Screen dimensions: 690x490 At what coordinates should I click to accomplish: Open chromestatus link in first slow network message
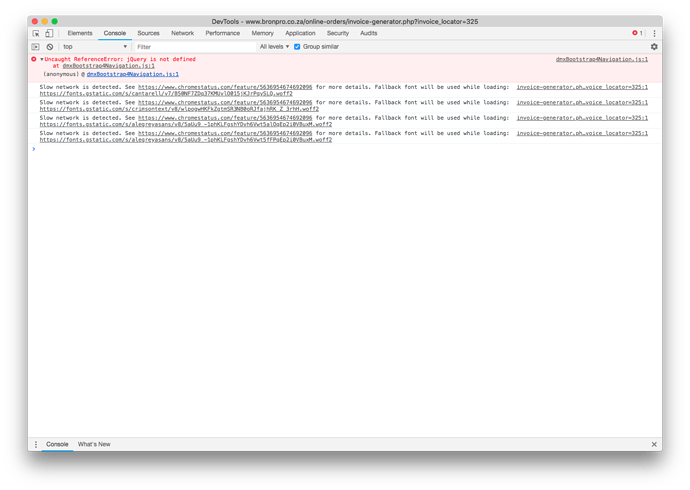tap(225, 87)
